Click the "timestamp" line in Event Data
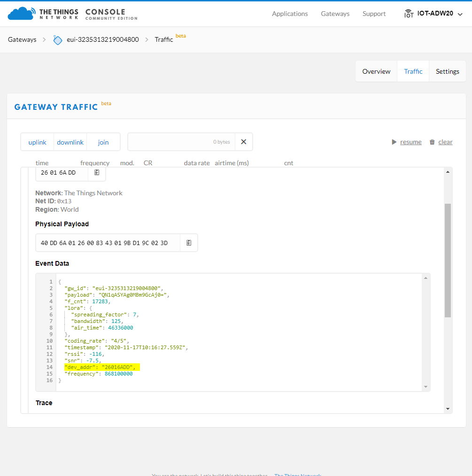Image resolution: width=472 pixels, height=476 pixels. 126,347
